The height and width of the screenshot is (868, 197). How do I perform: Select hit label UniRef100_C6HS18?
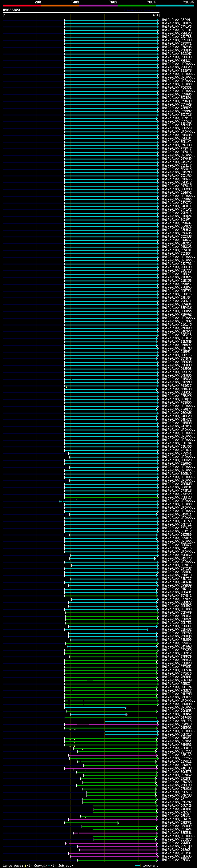tap(177, 735)
